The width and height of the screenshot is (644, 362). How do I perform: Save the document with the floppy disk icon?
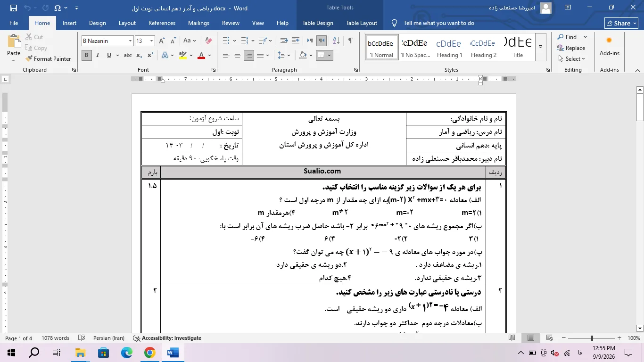[14, 8]
